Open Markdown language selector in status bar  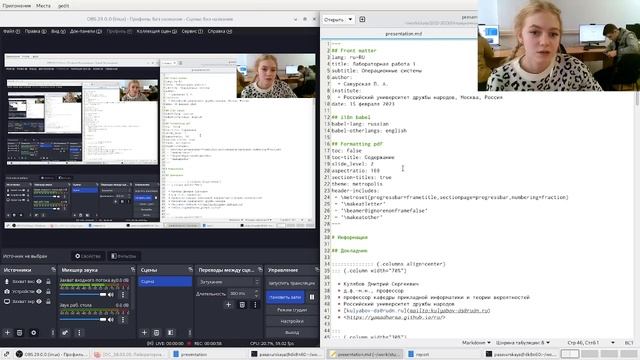476,342
